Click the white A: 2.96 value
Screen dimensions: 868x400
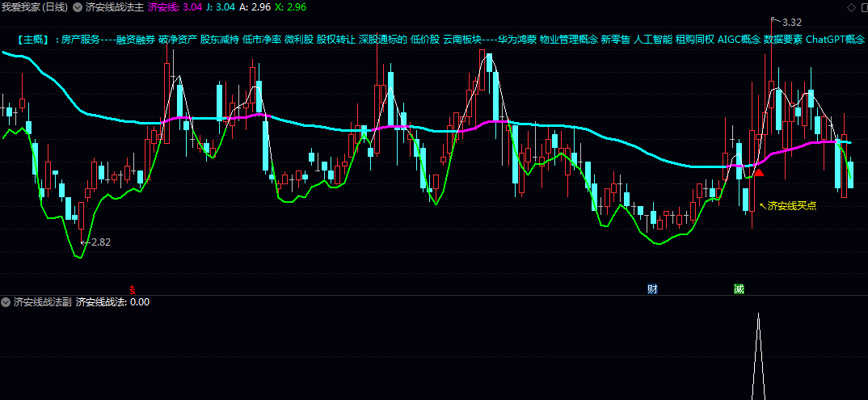click(x=255, y=7)
